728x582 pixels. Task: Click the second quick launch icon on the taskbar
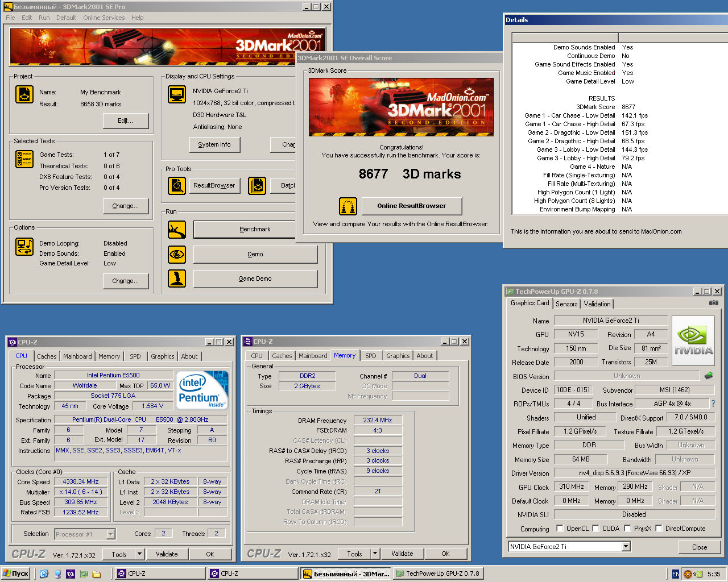coord(57,574)
